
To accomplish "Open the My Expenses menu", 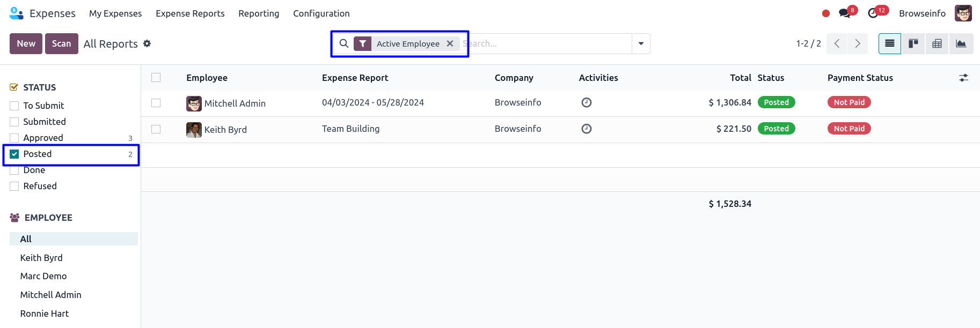I will (x=115, y=13).
